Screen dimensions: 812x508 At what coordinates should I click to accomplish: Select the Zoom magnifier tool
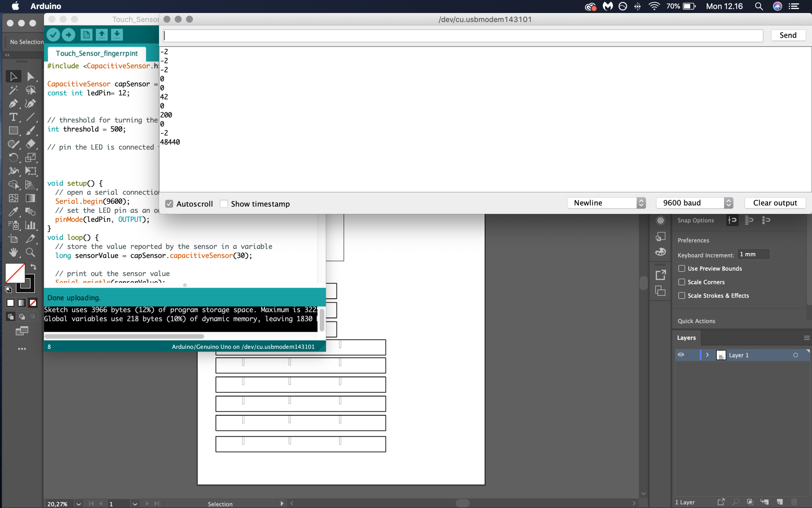[30, 252]
